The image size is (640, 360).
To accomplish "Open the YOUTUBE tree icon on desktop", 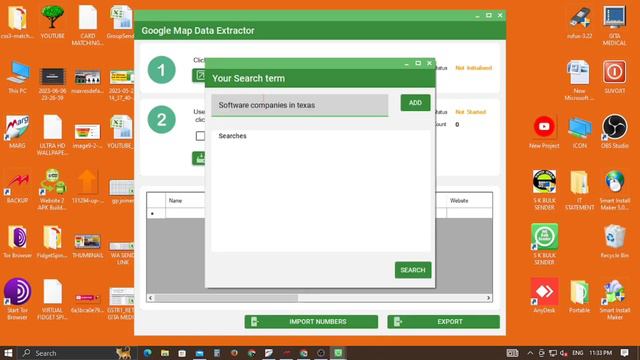I will pos(52,22).
